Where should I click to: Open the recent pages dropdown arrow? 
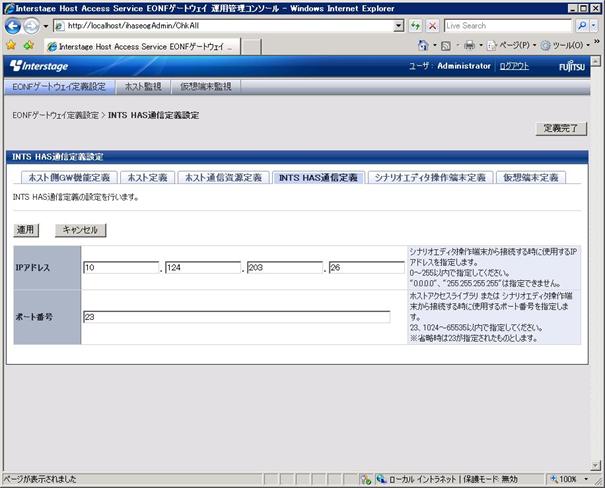46,26
